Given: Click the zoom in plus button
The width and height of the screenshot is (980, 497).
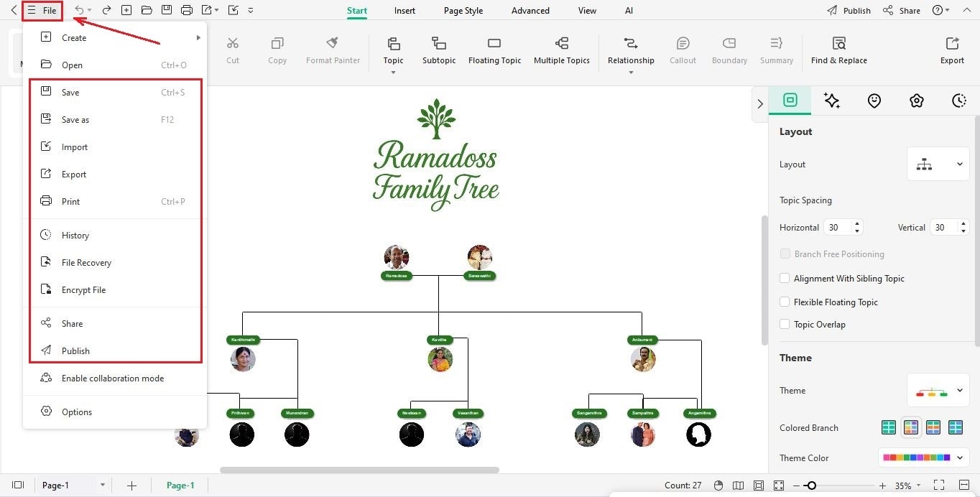Looking at the screenshot, I should [883, 486].
